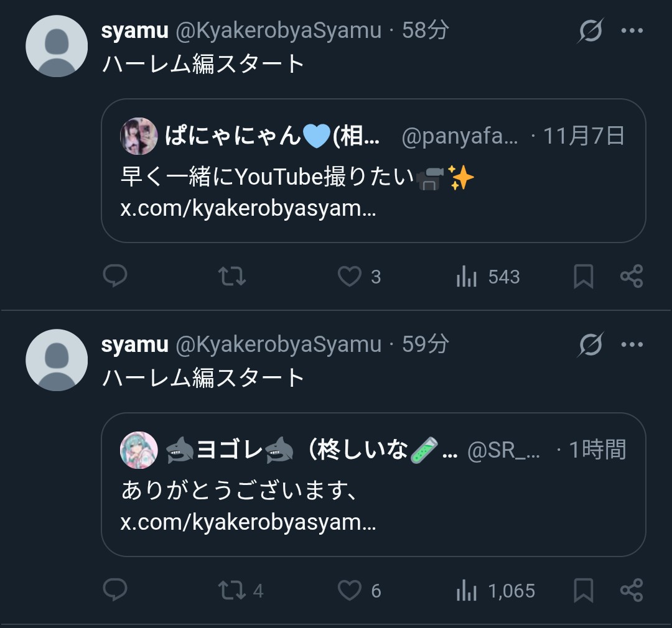
Task: Open more options menu on first post
Action: click(632, 30)
